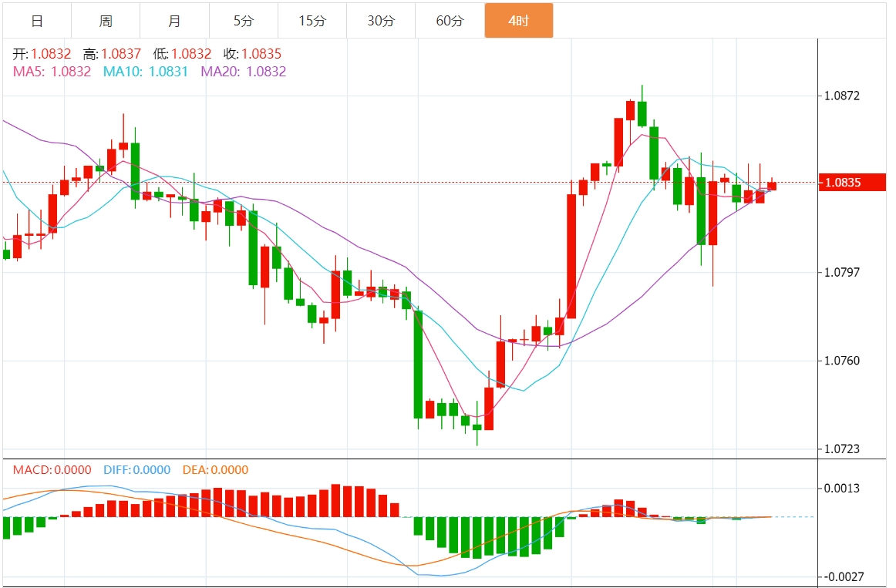This screenshot has height=588, width=896.
Task: Click the MA20 indicator label
Action: click(x=243, y=72)
